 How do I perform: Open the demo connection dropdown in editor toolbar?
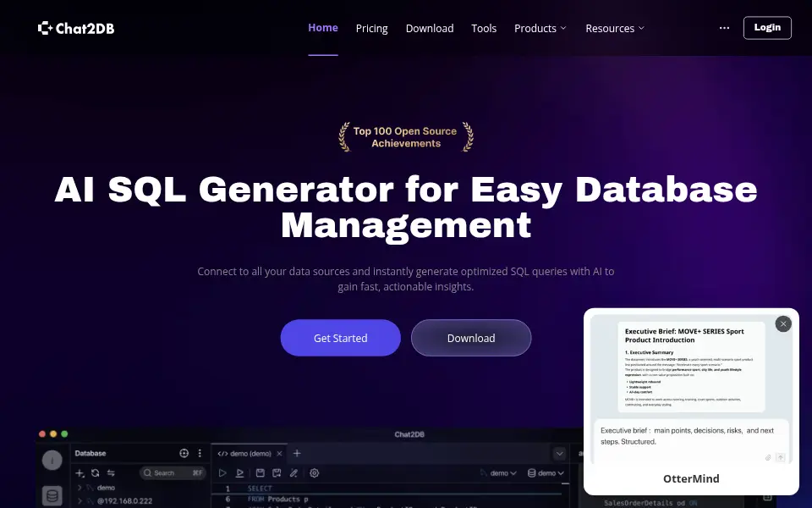click(498, 472)
